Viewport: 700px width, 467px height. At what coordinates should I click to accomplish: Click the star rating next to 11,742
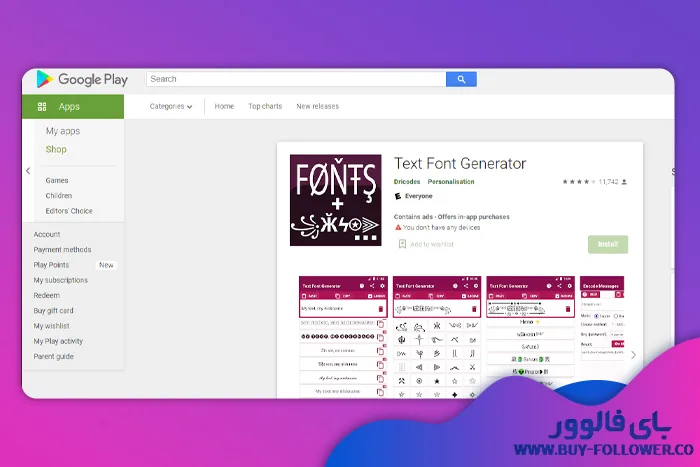coord(579,182)
